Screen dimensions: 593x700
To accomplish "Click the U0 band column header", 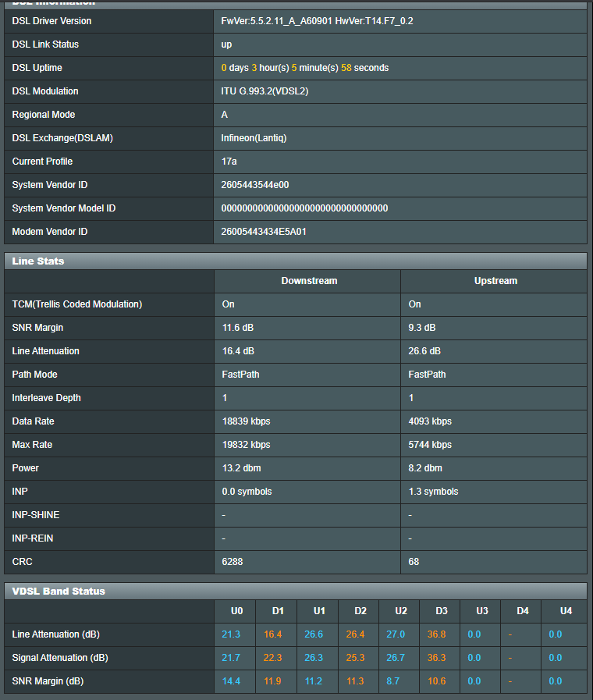I will (x=236, y=611).
